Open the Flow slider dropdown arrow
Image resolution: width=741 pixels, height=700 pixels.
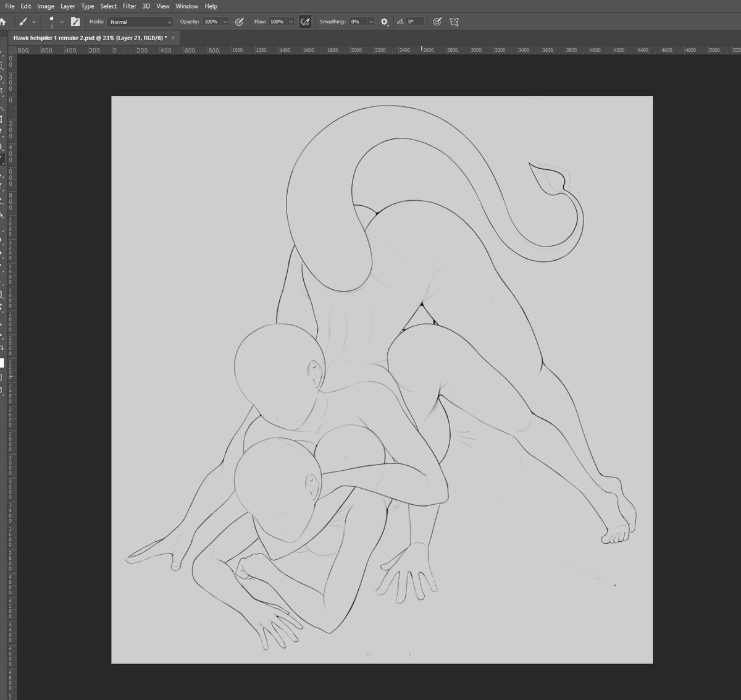(290, 22)
